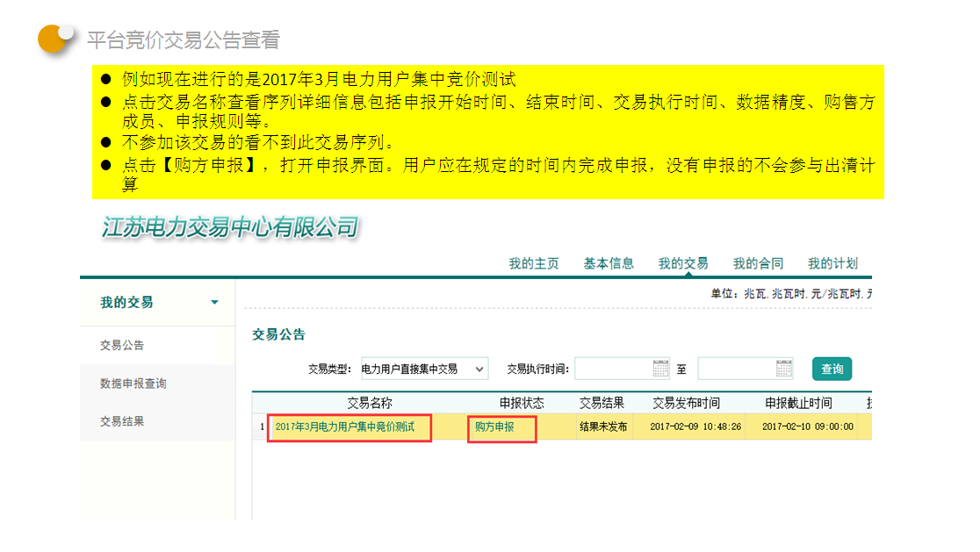This screenshot has height=552, width=980.
Task: Select 交易公告 in the sidebar
Action: pyautogui.click(x=122, y=345)
